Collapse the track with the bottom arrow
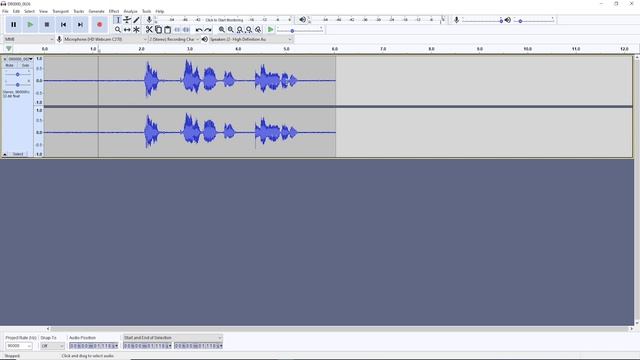640x360 pixels. click(x=5, y=154)
